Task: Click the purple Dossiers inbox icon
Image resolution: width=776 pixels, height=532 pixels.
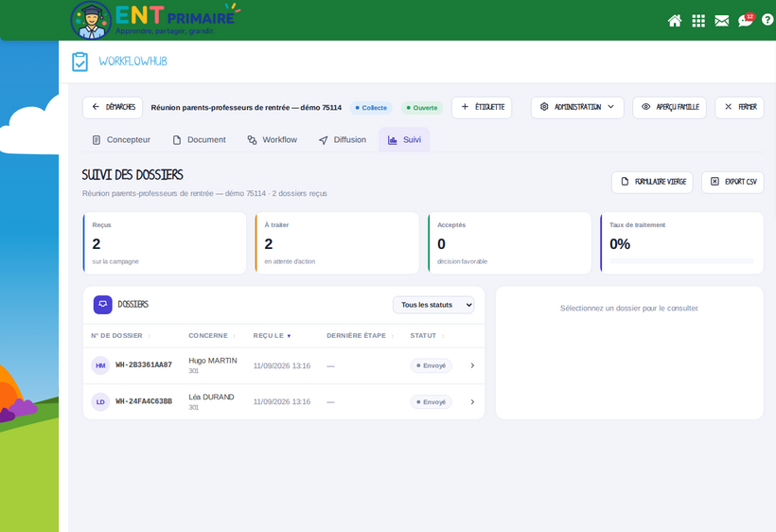Action: (x=103, y=305)
